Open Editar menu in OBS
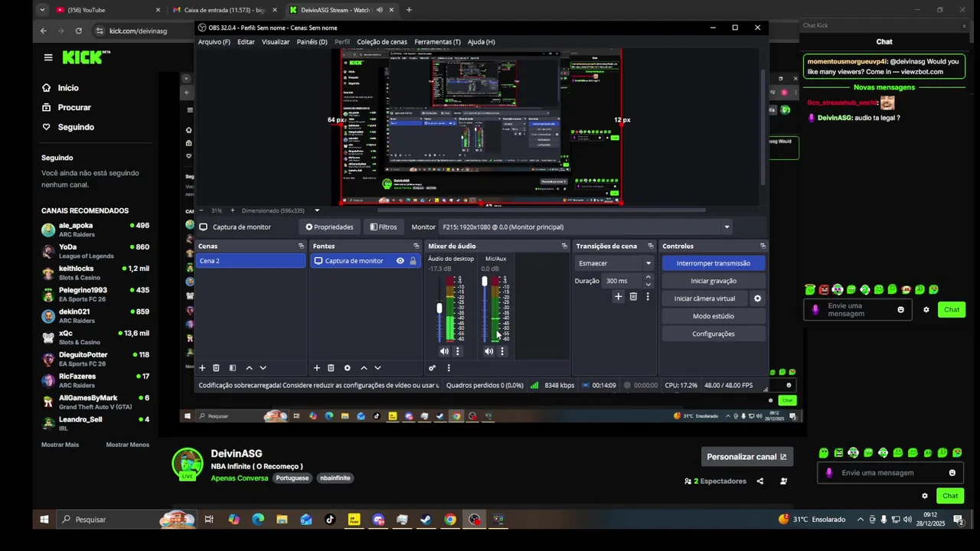This screenshot has width=980, height=551. tap(246, 42)
